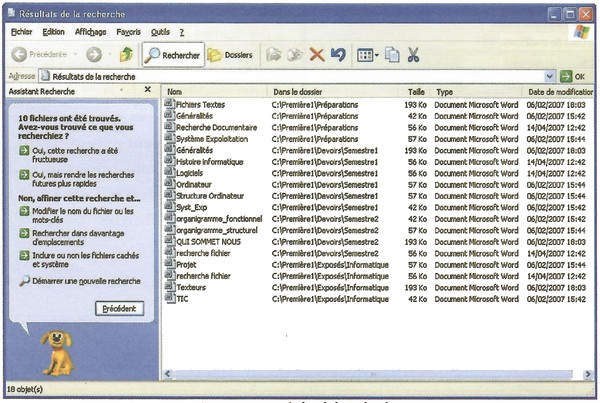This screenshot has height=403, width=600.
Task: Expand the address bar dropdown
Action: 551,76
